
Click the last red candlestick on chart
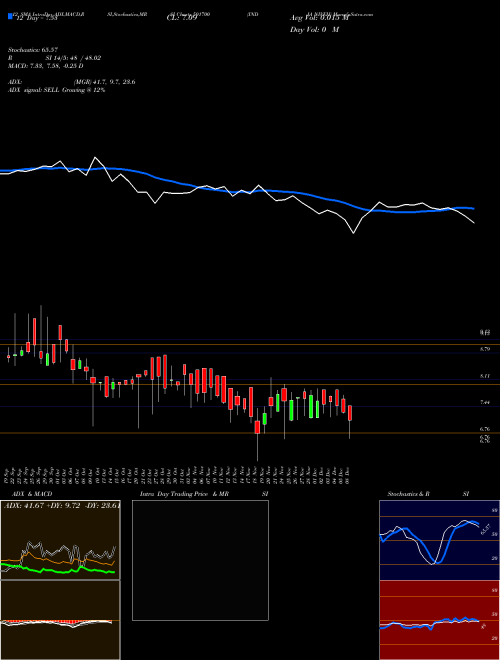tap(350, 413)
